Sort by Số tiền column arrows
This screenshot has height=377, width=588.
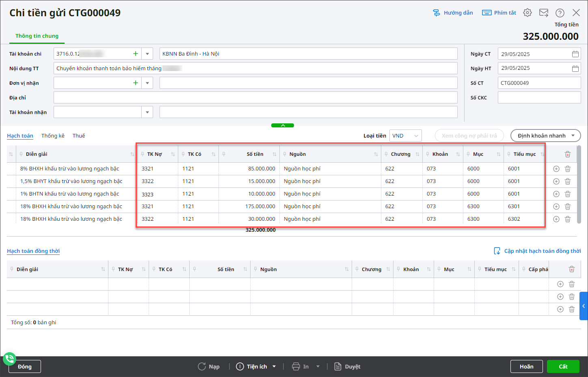tap(275, 154)
